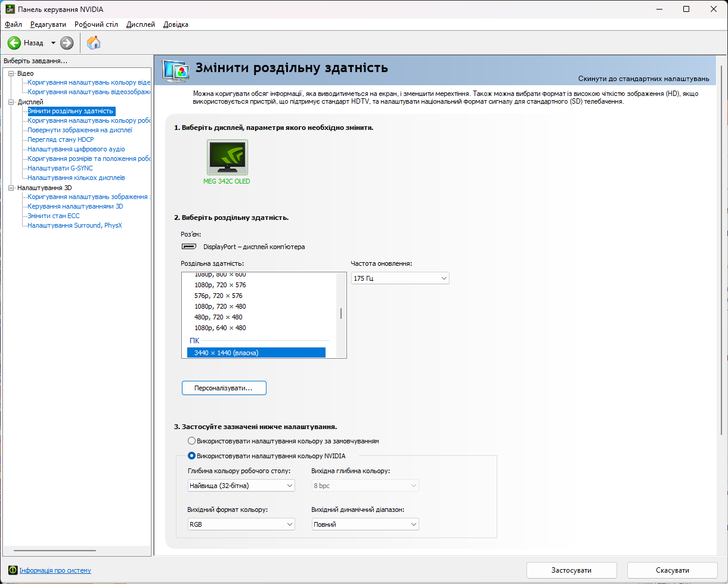Image resolution: width=728 pixels, height=584 pixels.
Task: Open Перегляд стану HDCP
Action: tap(61, 139)
